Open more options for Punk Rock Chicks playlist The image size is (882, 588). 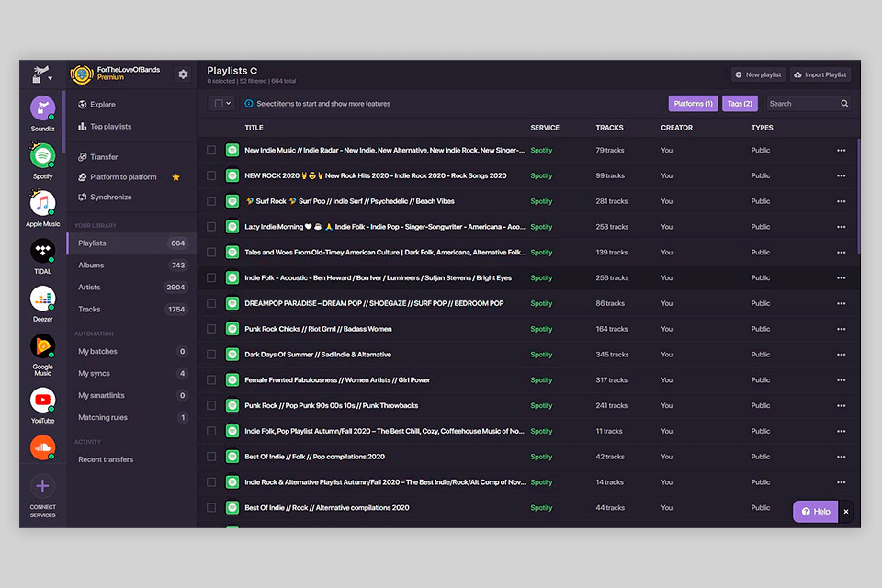841,329
